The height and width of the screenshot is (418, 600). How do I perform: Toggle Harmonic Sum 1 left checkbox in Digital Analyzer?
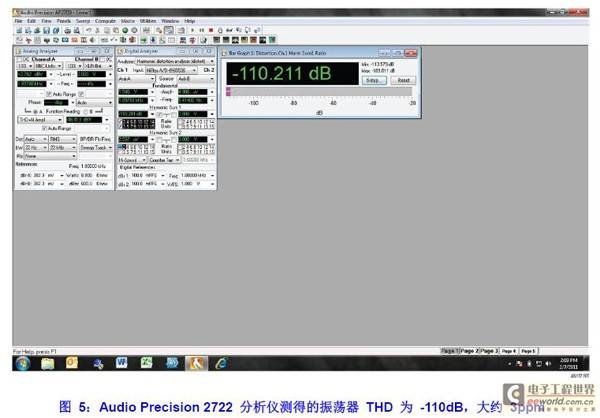coord(160,114)
